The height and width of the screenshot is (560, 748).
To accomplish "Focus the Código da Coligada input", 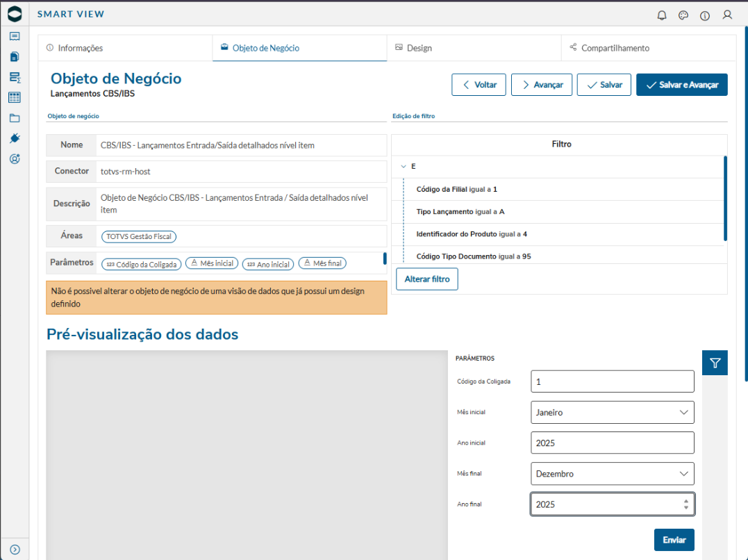I will tap(612, 381).
